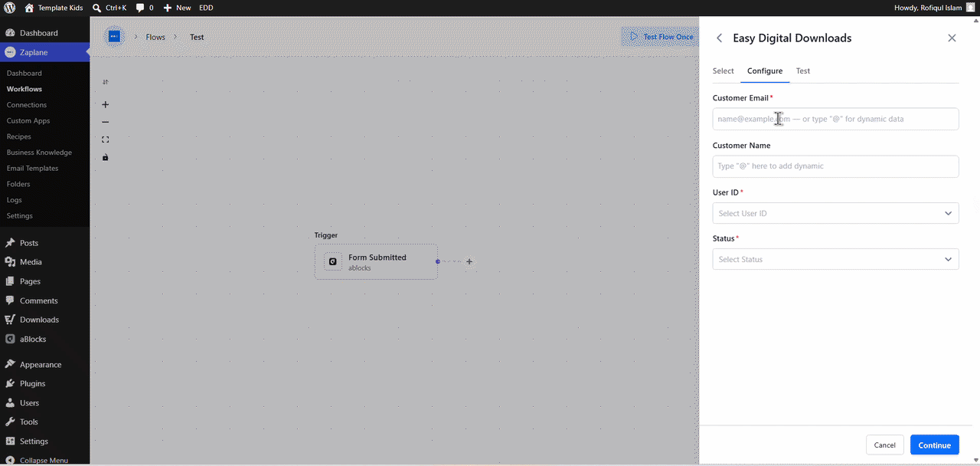Switch to the Configure tab
The height and width of the screenshot is (466, 980).
765,71
